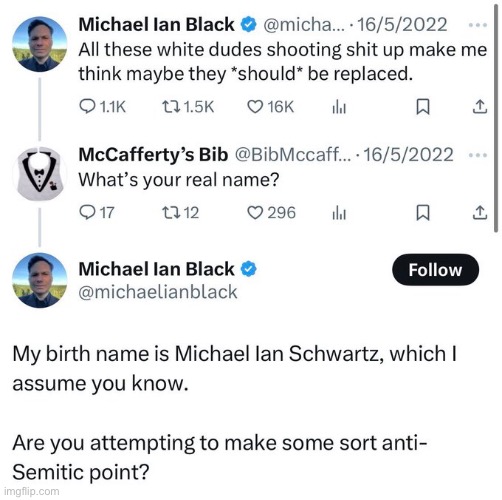The width and height of the screenshot is (502, 500).
Task: Bookmark the first tweet about white dudes
Action: pyautogui.click(x=423, y=107)
